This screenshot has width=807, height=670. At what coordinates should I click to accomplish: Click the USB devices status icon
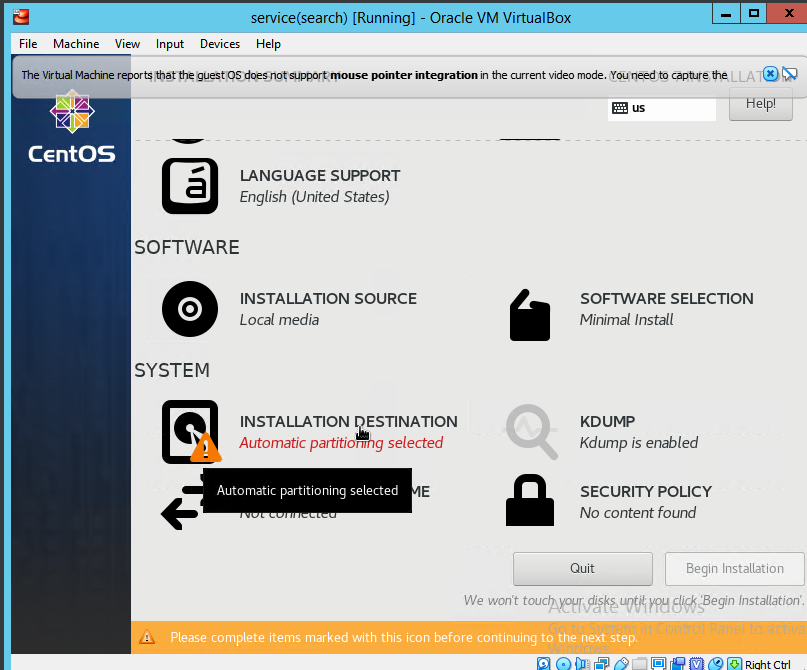tap(621, 664)
